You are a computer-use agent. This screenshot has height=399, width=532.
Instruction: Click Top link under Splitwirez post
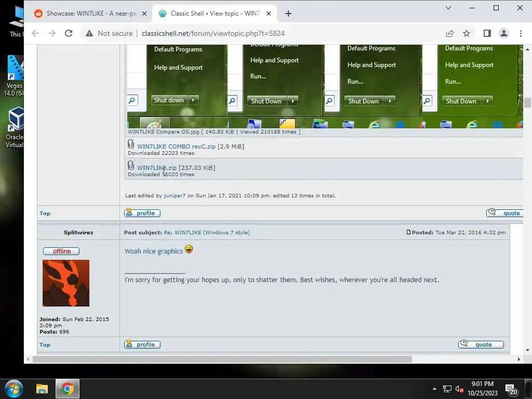point(45,345)
